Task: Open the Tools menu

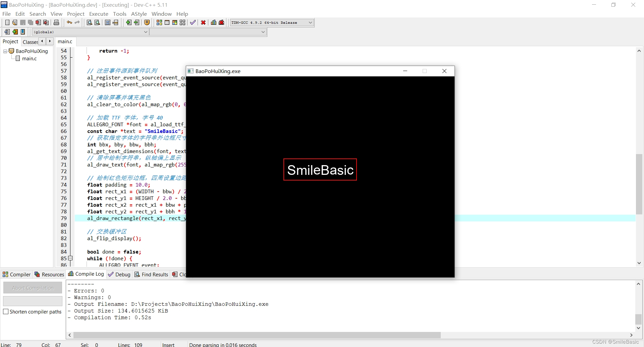Action: point(120,14)
